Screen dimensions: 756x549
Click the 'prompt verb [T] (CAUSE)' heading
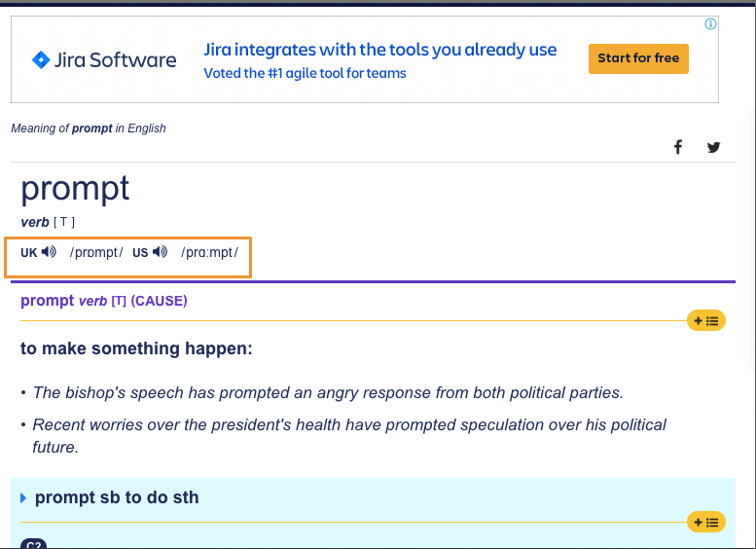[x=104, y=301]
